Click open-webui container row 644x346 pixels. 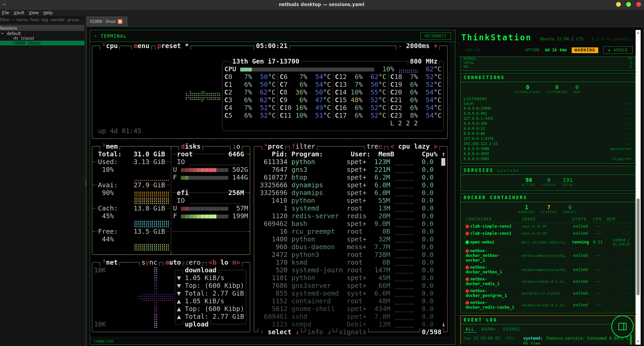547,242
